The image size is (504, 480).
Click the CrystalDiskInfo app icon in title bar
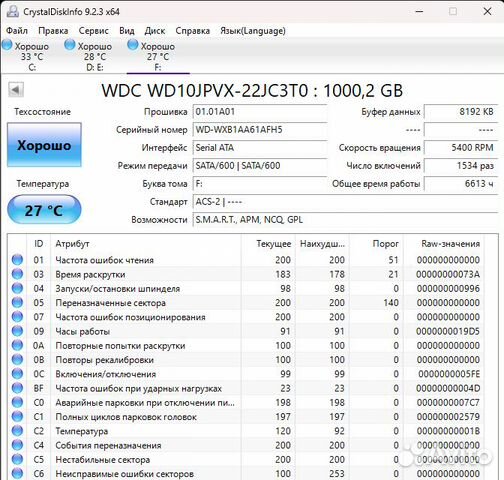coord(12,11)
